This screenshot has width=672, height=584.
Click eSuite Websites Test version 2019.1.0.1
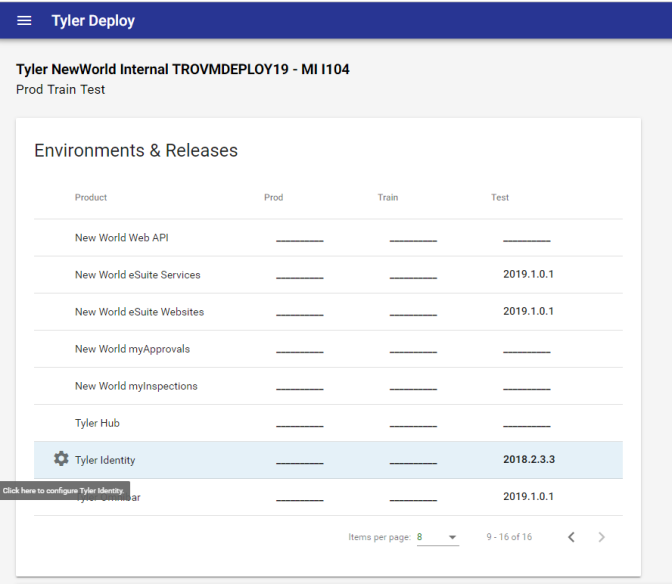[x=528, y=311]
